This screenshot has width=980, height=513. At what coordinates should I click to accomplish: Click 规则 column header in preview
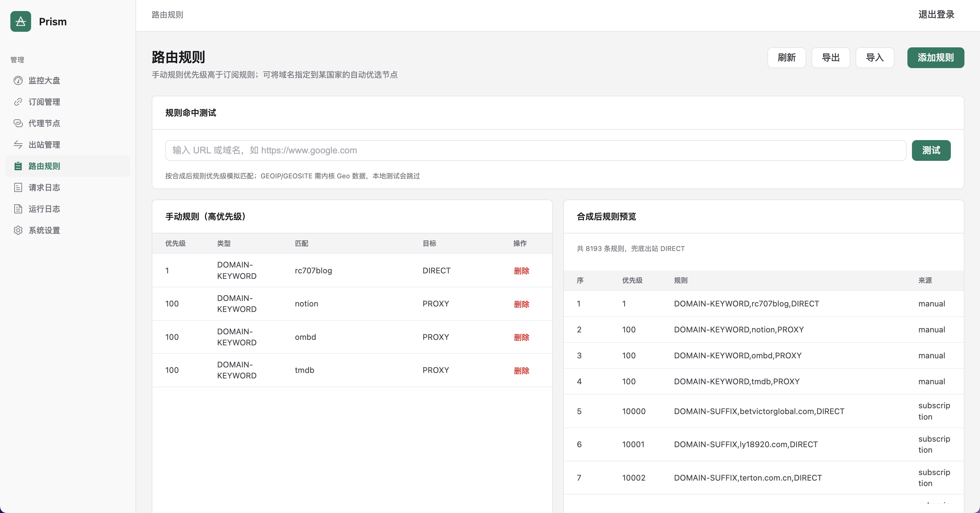coord(681,280)
